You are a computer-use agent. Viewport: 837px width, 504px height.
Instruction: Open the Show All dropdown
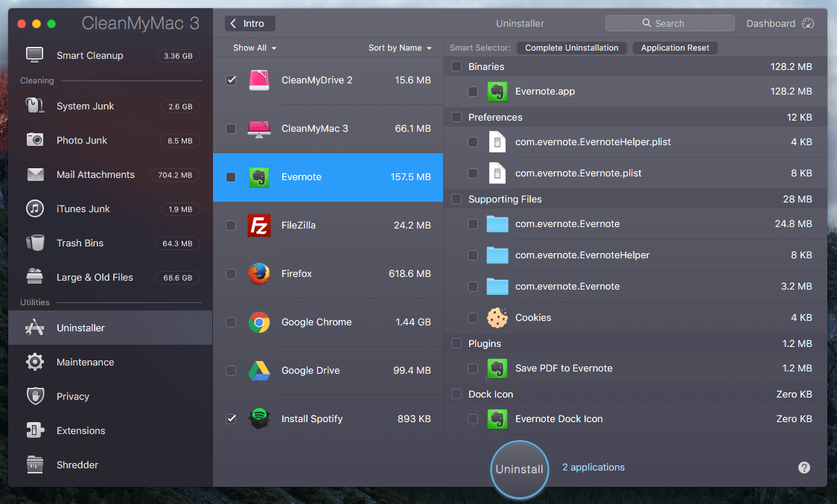tap(254, 48)
